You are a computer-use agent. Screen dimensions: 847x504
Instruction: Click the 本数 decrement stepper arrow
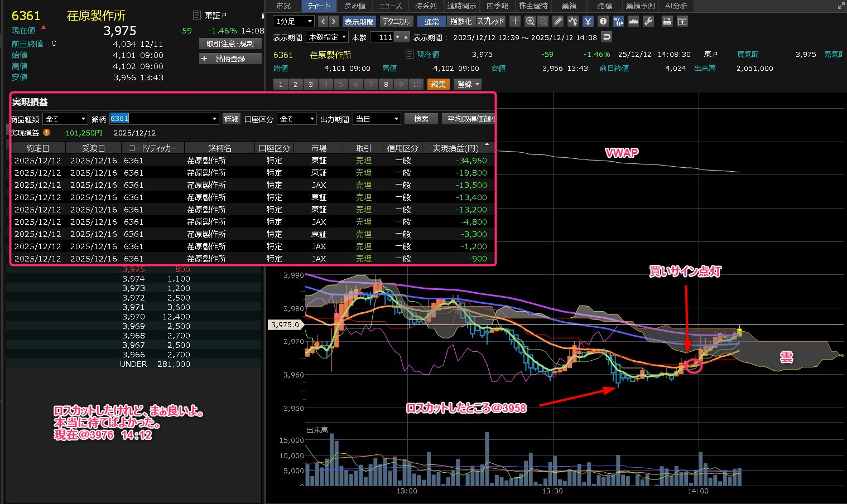tap(397, 37)
